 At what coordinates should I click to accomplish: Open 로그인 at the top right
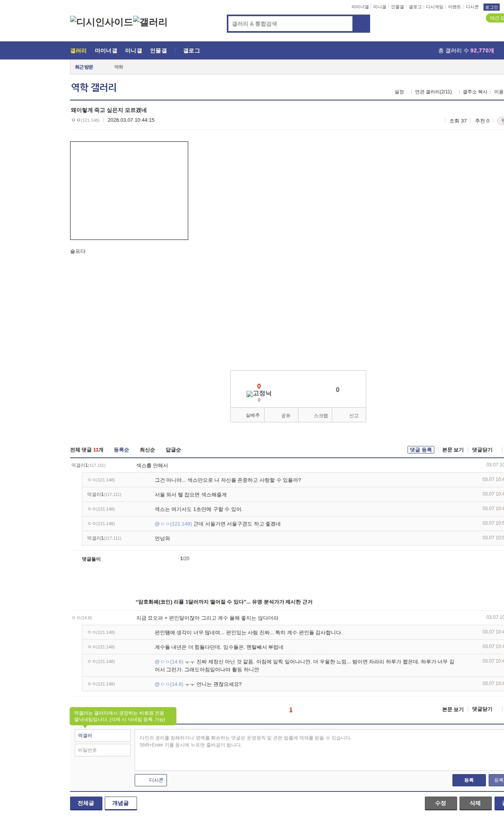point(491,7)
